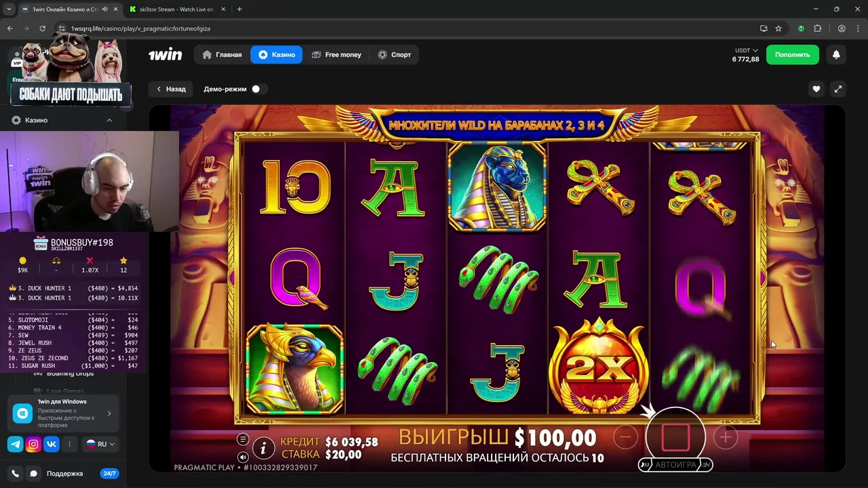868x488 pixels.
Task: Toggle the Демо-режим switch
Action: pyautogui.click(x=256, y=89)
